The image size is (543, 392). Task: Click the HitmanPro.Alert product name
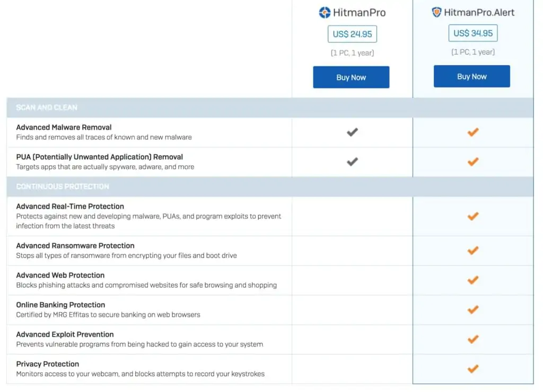(479, 13)
